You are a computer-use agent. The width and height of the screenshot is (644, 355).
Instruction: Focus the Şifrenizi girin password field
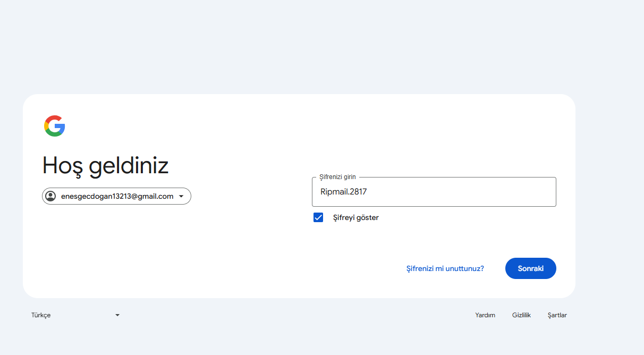434,192
